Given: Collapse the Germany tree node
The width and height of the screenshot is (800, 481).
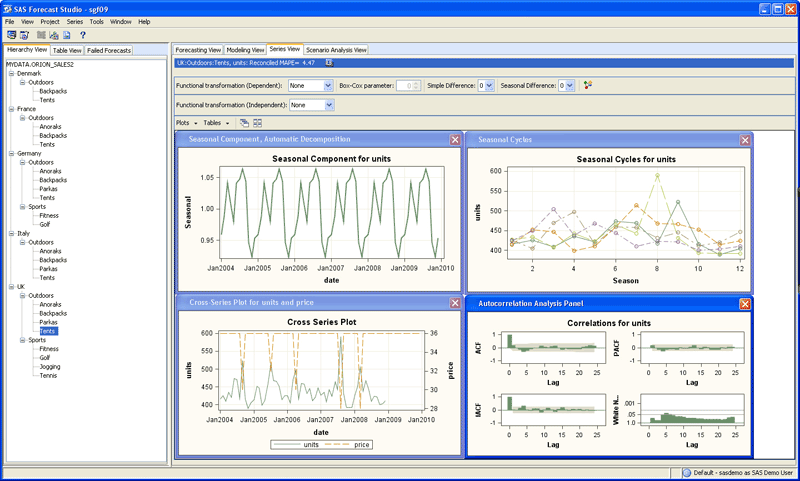Looking at the screenshot, I should point(11,154).
